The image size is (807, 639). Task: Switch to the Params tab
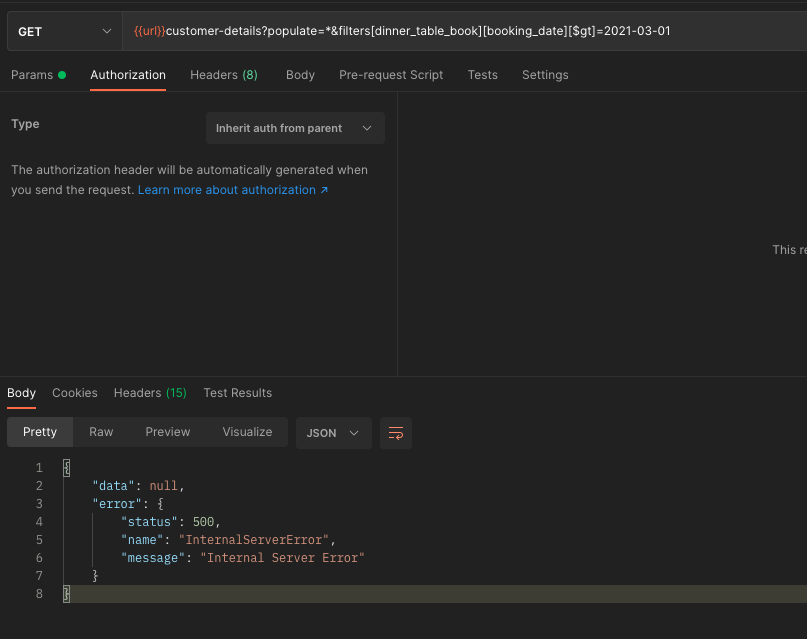[x=38, y=75]
